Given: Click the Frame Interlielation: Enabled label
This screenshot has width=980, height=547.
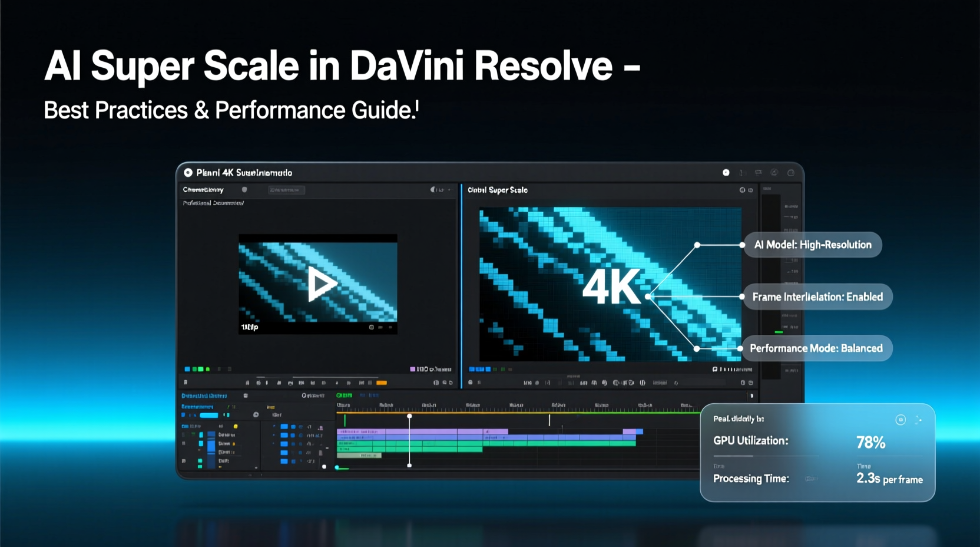Looking at the screenshot, I should 817,296.
